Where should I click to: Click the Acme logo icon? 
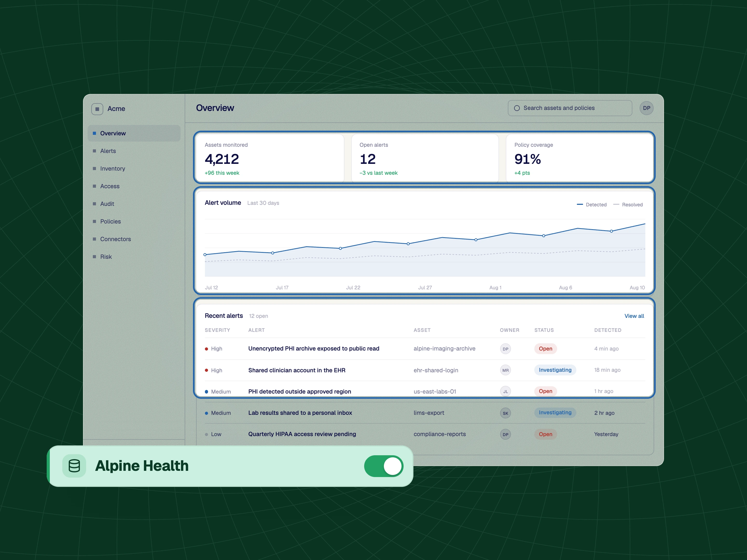[97, 109]
